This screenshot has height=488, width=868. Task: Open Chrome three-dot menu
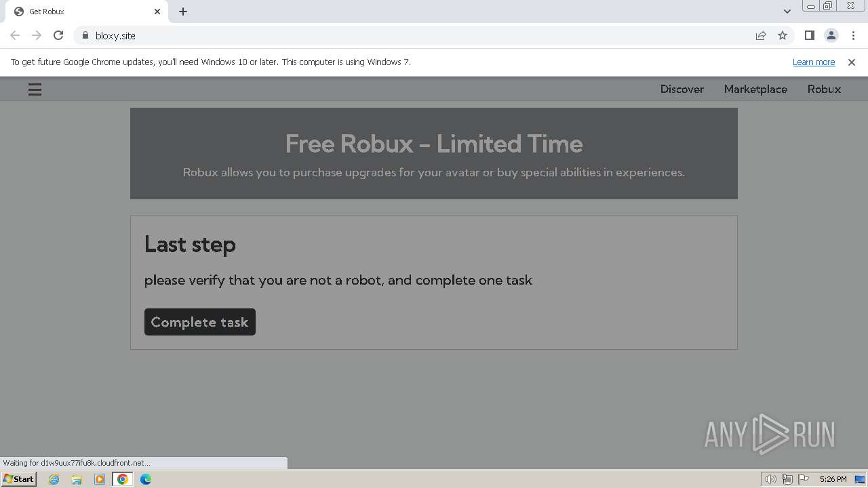pos(853,35)
